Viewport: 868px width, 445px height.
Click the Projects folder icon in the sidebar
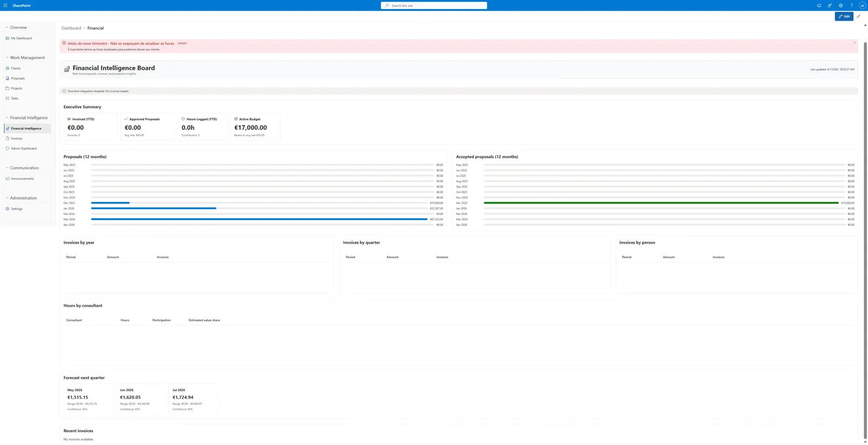[8, 88]
